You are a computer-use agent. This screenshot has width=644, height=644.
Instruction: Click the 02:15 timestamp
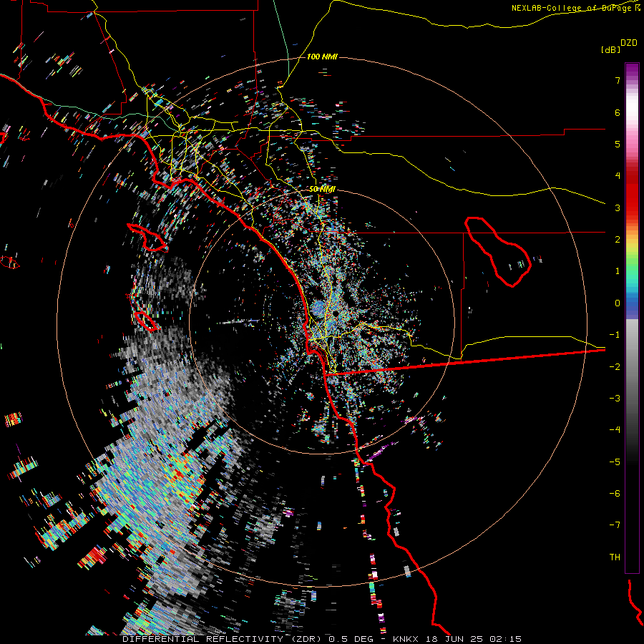(504, 639)
